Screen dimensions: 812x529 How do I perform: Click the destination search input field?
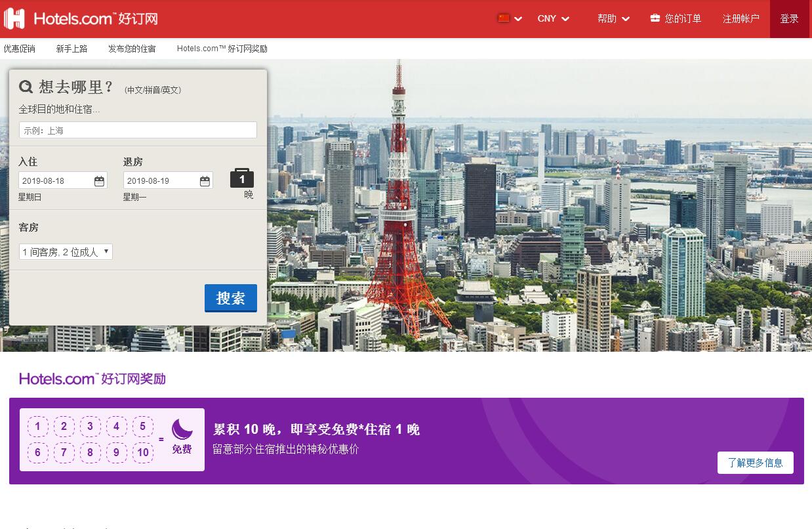coord(138,131)
